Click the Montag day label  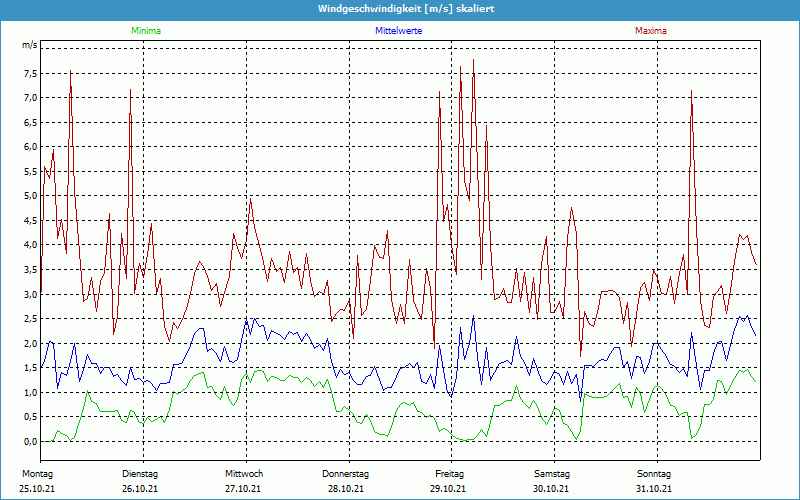37,474
